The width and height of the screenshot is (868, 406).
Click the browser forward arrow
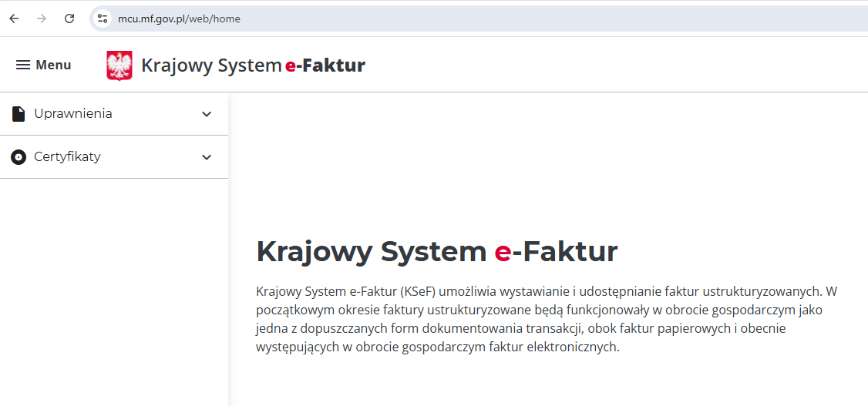(42, 18)
